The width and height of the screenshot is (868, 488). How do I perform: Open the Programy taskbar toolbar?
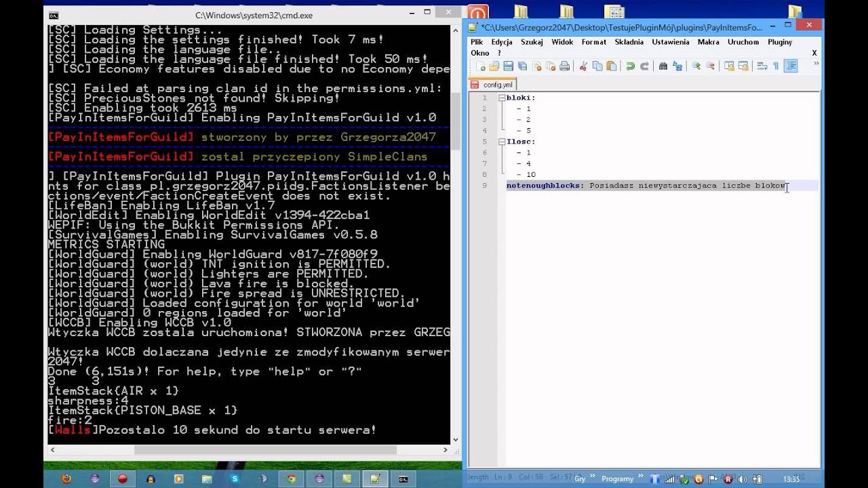coord(618,479)
